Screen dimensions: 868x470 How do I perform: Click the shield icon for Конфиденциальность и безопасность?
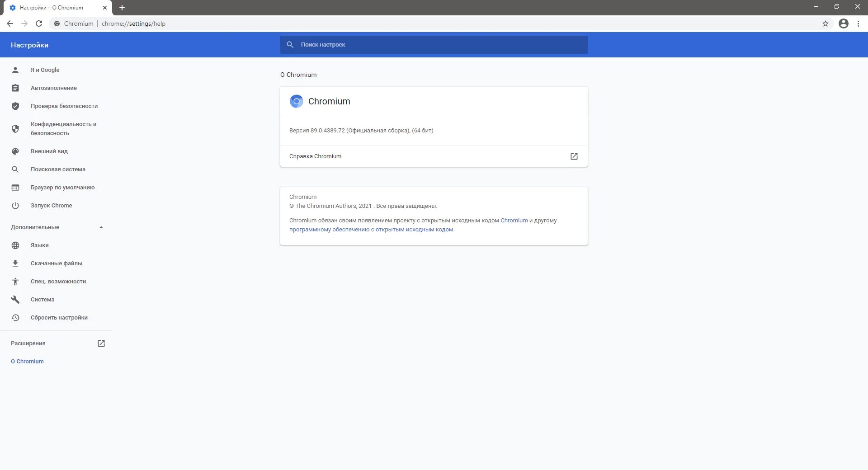[15, 128]
